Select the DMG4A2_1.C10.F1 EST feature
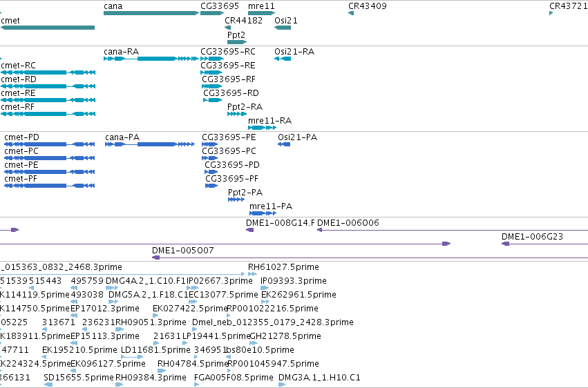The height and width of the screenshot is (388, 588). 112,288
